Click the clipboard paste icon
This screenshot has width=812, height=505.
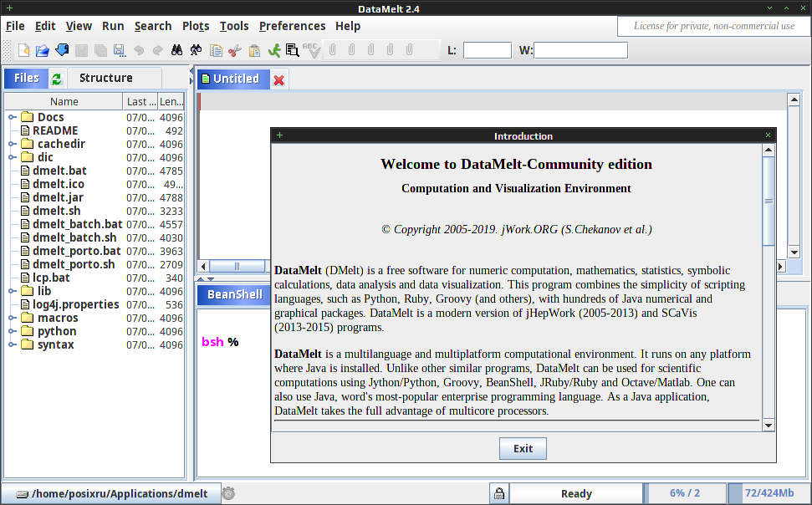click(254, 50)
